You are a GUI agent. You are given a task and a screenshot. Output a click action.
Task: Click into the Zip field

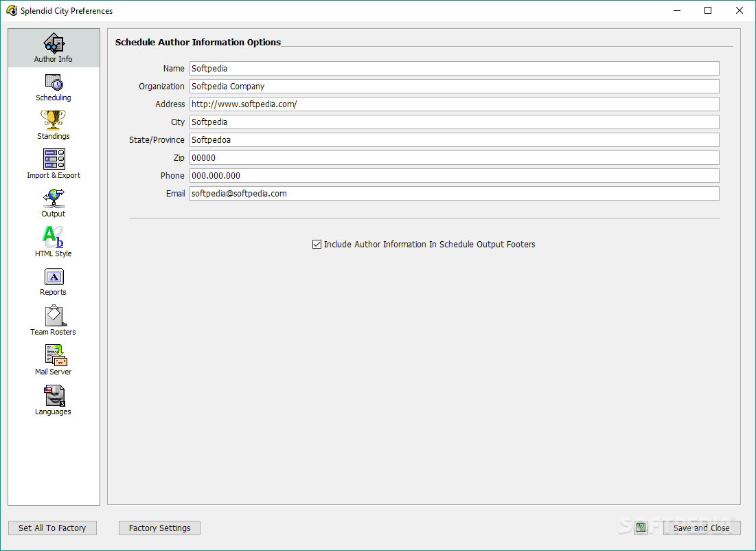coord(454,158)
